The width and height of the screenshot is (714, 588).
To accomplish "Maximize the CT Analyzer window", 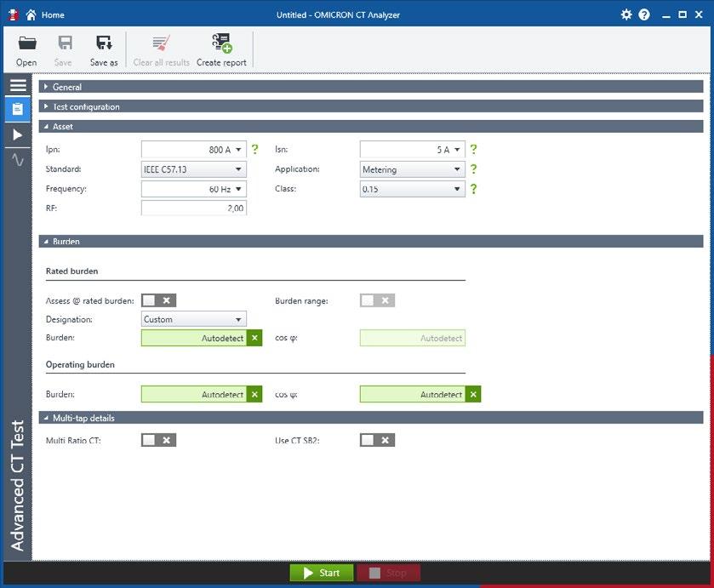I will click(x=683, y=14).
